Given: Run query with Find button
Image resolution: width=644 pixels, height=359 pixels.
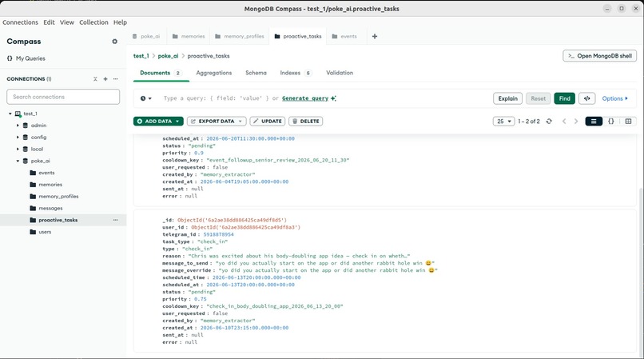Looking at the screenshot, I should point(564,98).
